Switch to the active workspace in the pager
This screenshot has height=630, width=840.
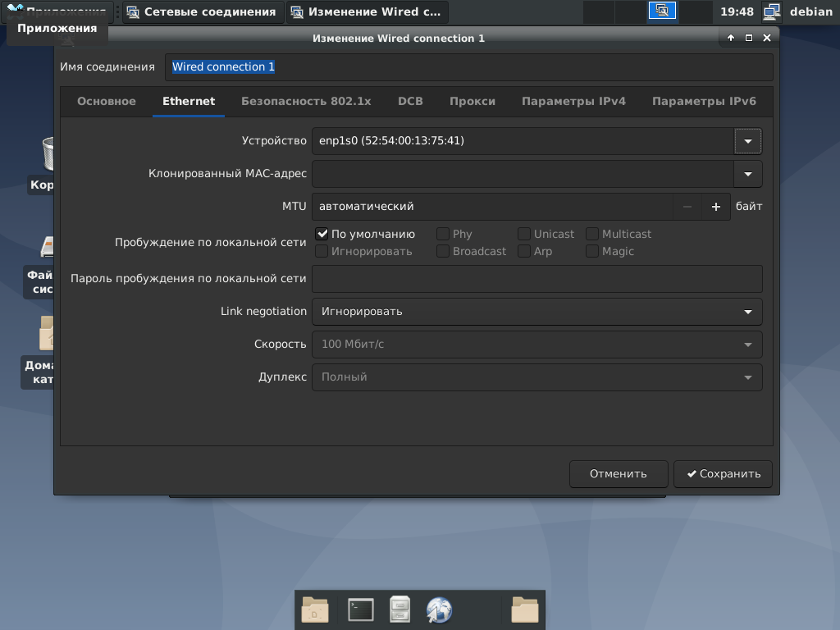coord(661,11)
